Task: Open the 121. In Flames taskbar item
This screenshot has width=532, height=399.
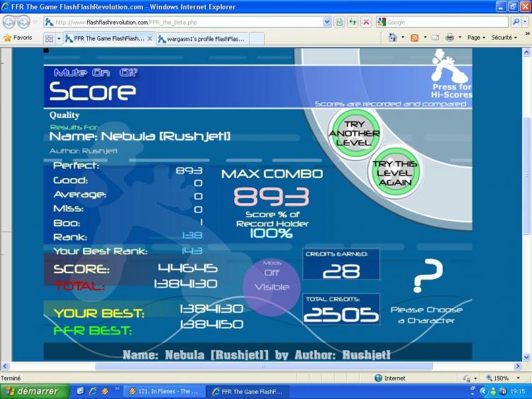Action: (163, 391)
